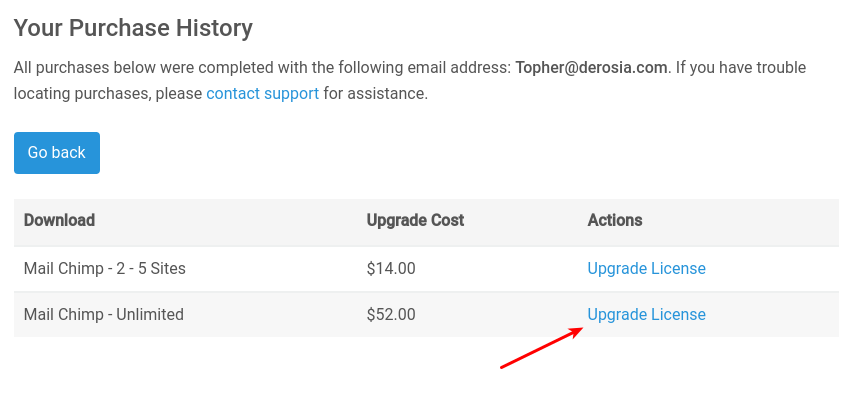Open the contact support link
Screen dimensions: 859x410
tap(262, 94)
